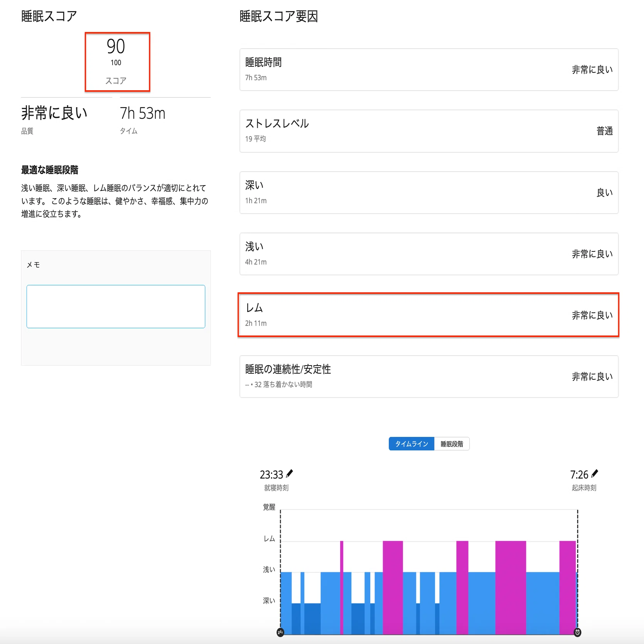644x644 pixels.
Task: Click the 就寝時刻 label
Action: (x=276, y=488)
